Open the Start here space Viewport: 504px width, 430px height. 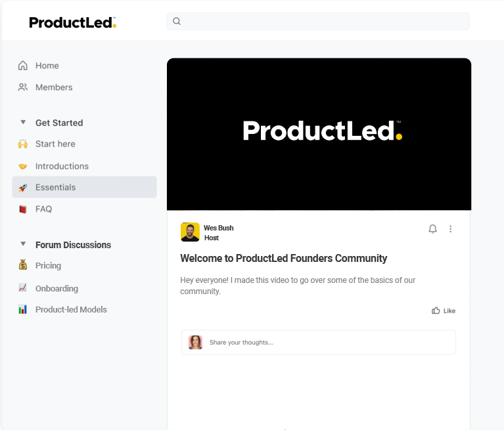(55, 144)
